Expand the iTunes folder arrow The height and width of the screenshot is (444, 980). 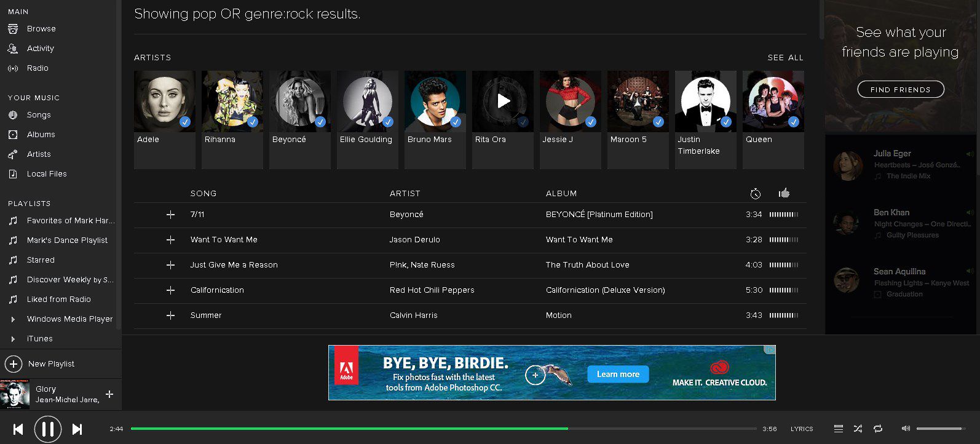(x=13, y=339)
